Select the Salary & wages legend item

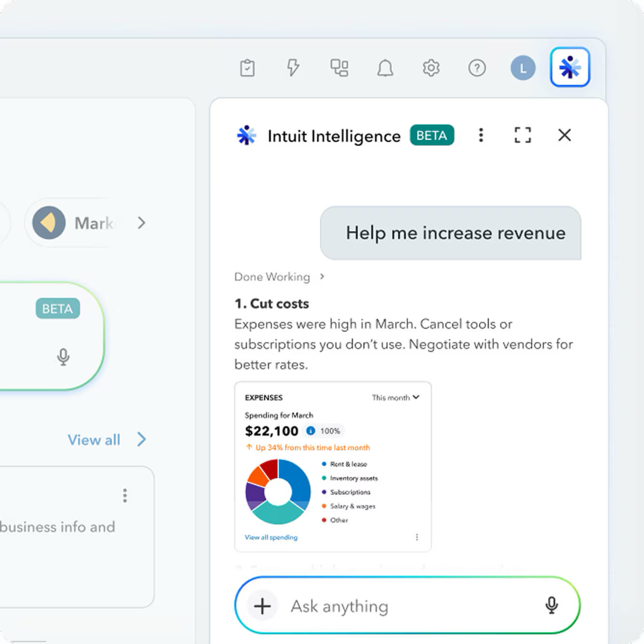349,506
